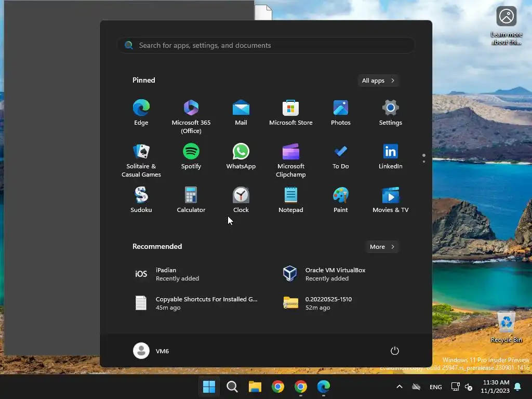
Task: Click the OneDrive tray icon
Action: tap(416, 387)
